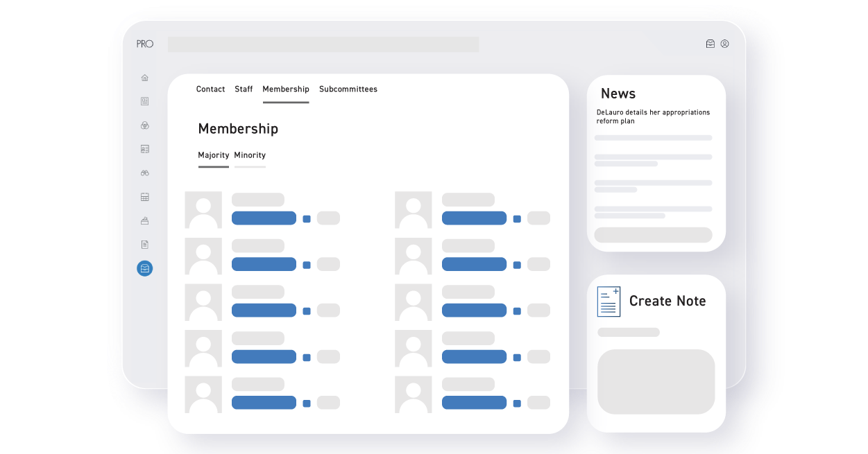Switch to the Staff tab
Screen dimensions: 868x454
click(244, 89)
